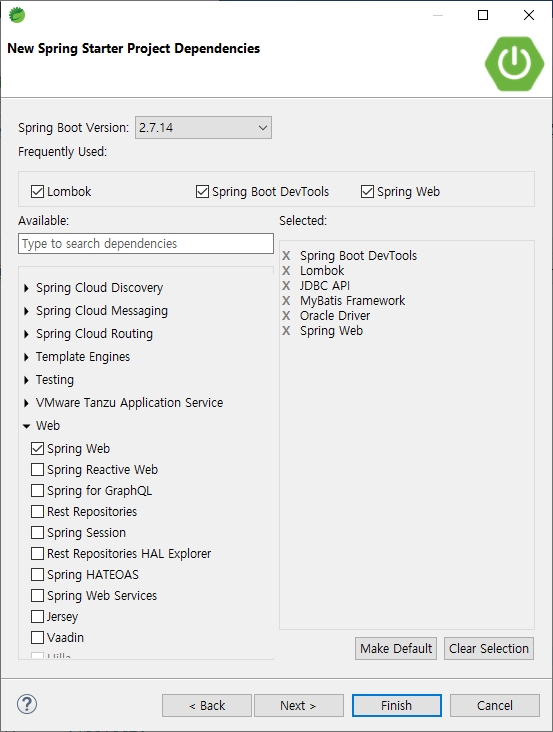Cancel the new project dialog

click(495, 705)
